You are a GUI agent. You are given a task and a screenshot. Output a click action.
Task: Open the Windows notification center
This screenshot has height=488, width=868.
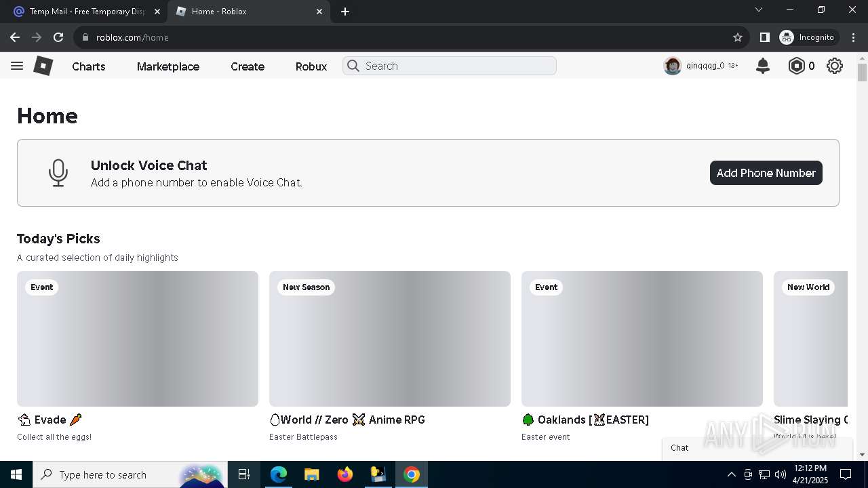click(x=846, y=474)
